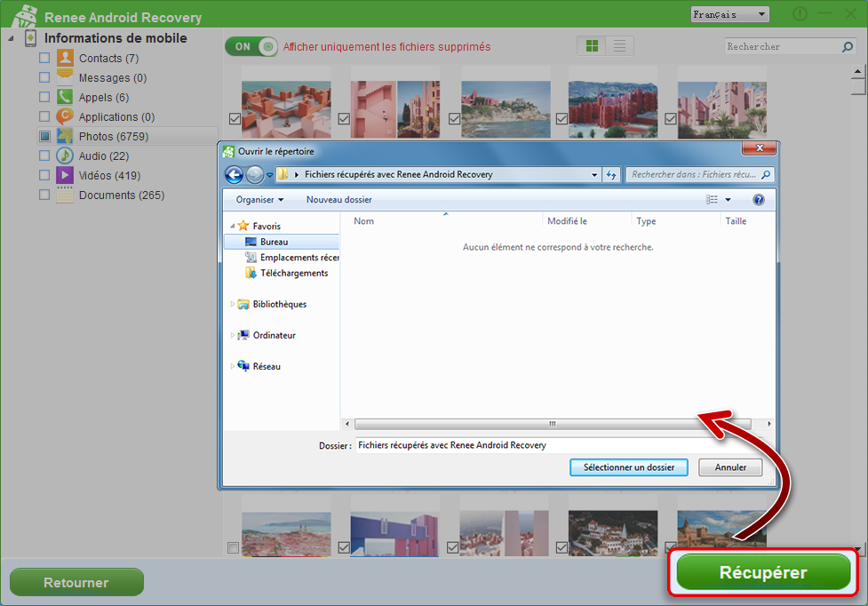
Task: Toggle the deleted-files-only ON switch
Action: tap(251, 46)
